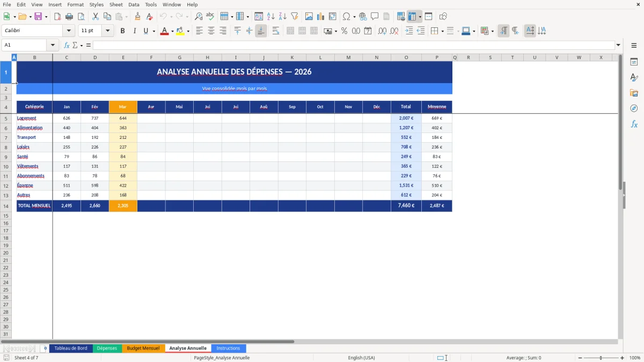The height and width of the screenshot is (362, 644).
Task: Insert an image
Action: [x=309, y=17]
